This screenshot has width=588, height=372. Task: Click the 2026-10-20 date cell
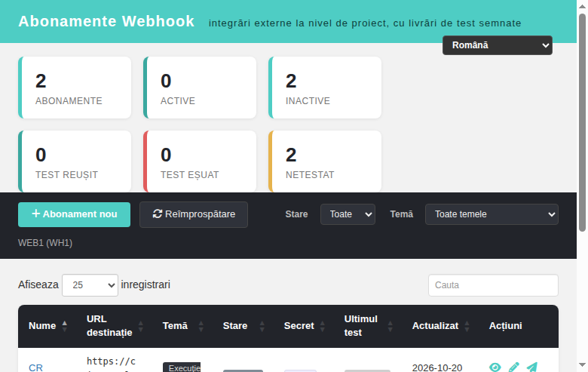click(x=437, y=367)
